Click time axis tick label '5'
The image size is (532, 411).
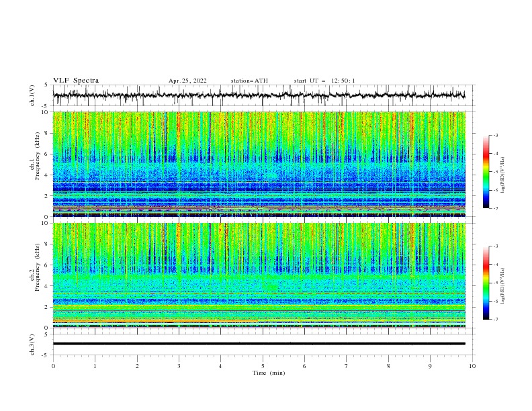coord(263,366)
